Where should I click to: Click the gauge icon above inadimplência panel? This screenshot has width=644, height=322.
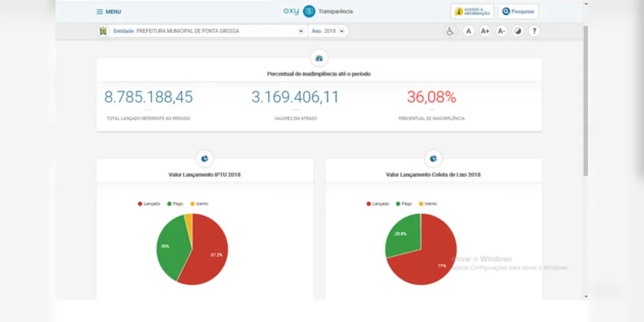click(319, 58)
